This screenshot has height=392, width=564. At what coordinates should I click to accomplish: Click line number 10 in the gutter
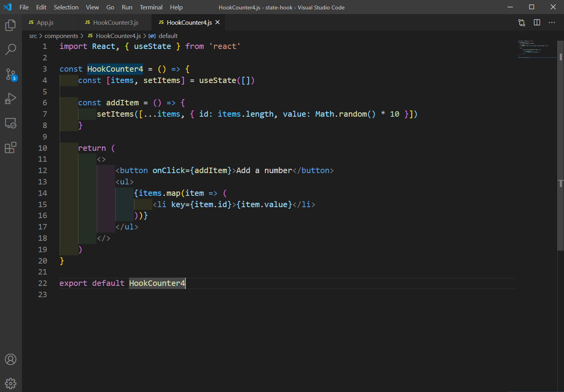[x=42, y=148]
